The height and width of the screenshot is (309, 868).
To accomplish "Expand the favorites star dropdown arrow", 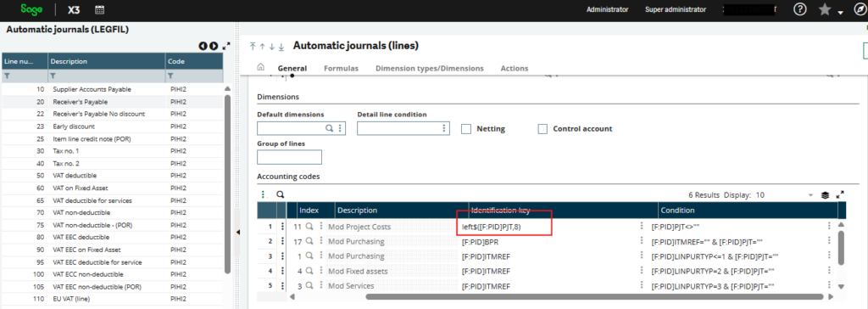I will 840,12.
